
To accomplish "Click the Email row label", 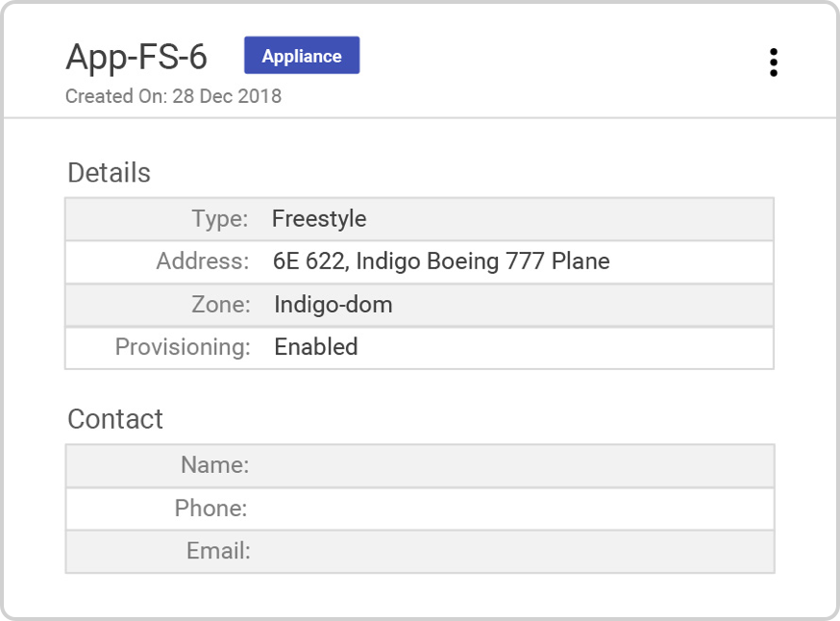I will 217,552.
